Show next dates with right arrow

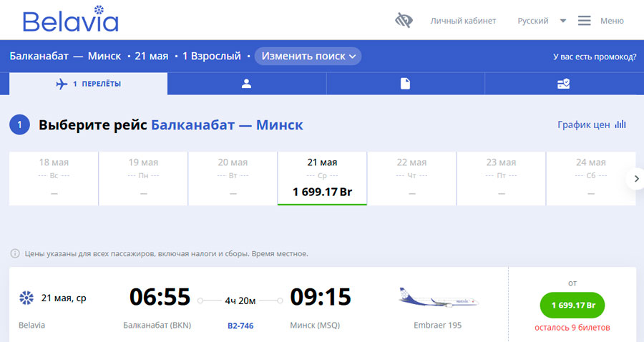click(x=636, y=179)
